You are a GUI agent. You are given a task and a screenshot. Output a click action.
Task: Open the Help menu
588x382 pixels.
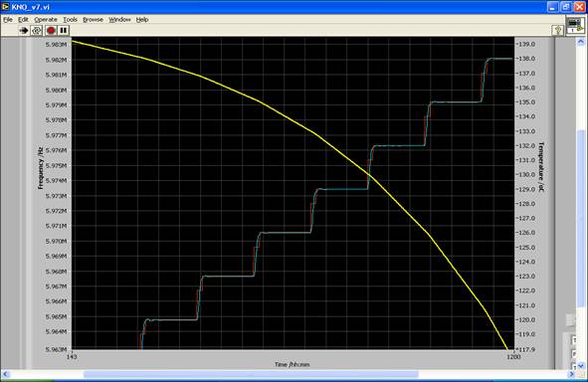(x=142, y=20)
